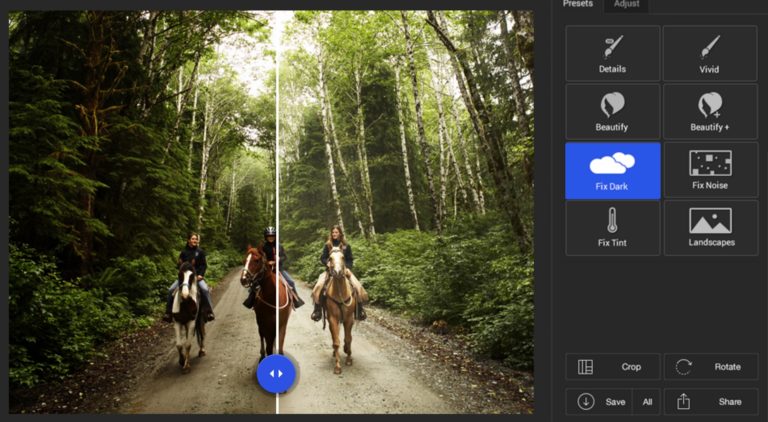Image resolution: width=768 pixels, height=422 pixels.
Task: Open the Adjust tab
Action: pyautogui.click(x=626, y=4)
